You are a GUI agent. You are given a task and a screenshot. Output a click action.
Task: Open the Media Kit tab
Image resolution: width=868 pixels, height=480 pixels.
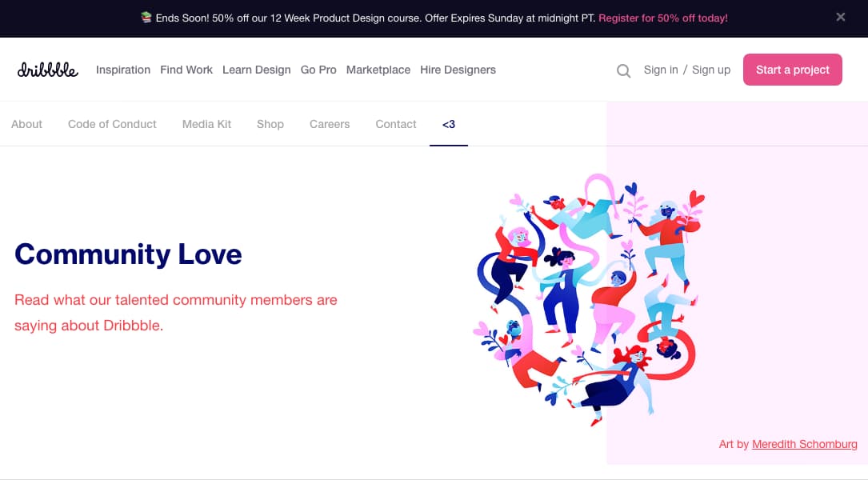tap(206, 124)
